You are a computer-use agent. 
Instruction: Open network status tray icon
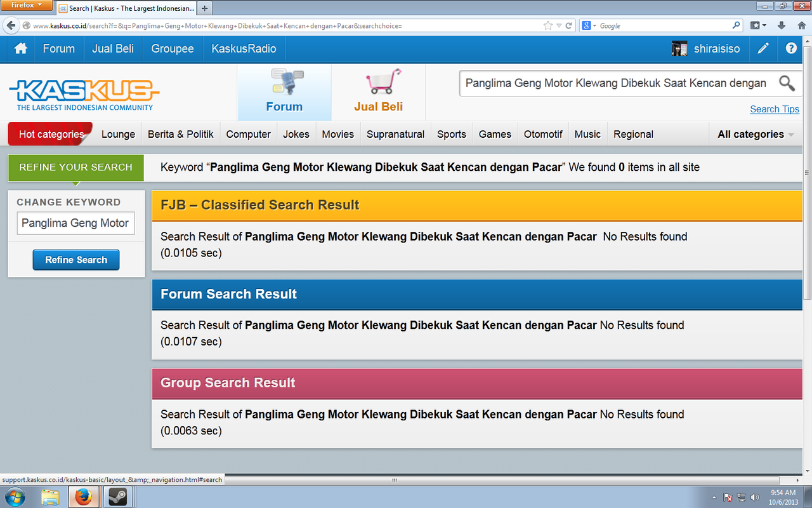(x=742, y=497)
